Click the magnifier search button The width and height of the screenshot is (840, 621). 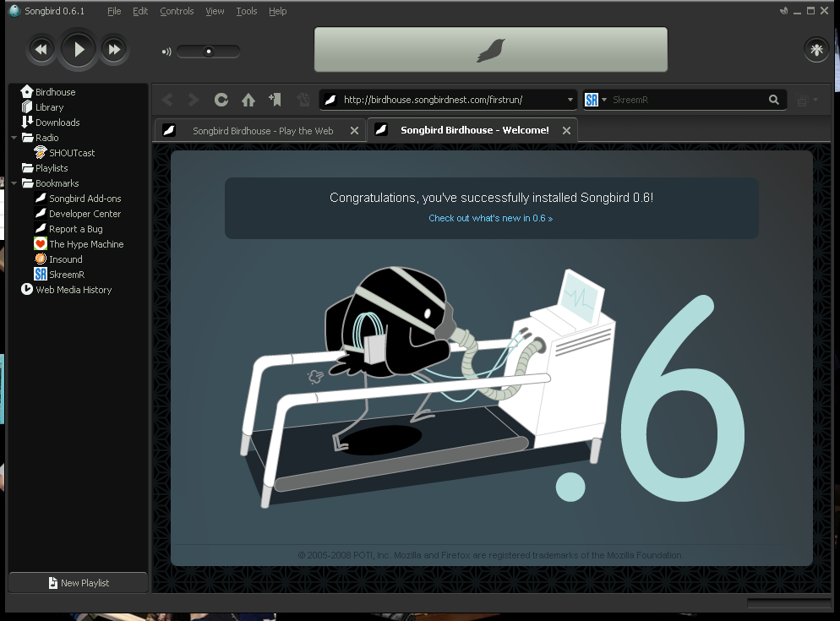[773, 100]
